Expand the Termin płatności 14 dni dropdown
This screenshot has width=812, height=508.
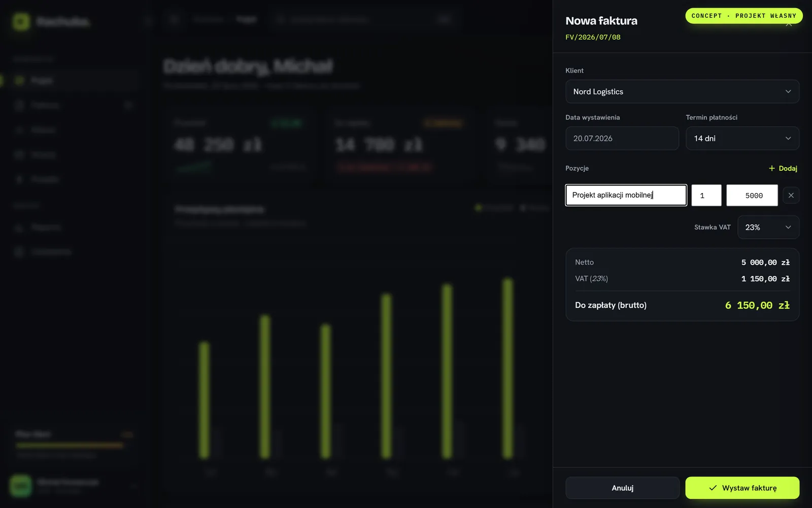(x=742, y=138)
